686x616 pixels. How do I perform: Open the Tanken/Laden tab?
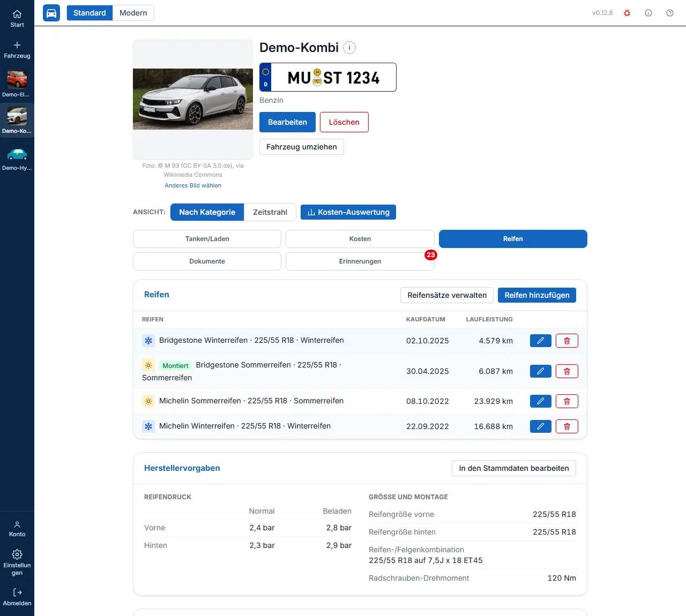(207, 239)
